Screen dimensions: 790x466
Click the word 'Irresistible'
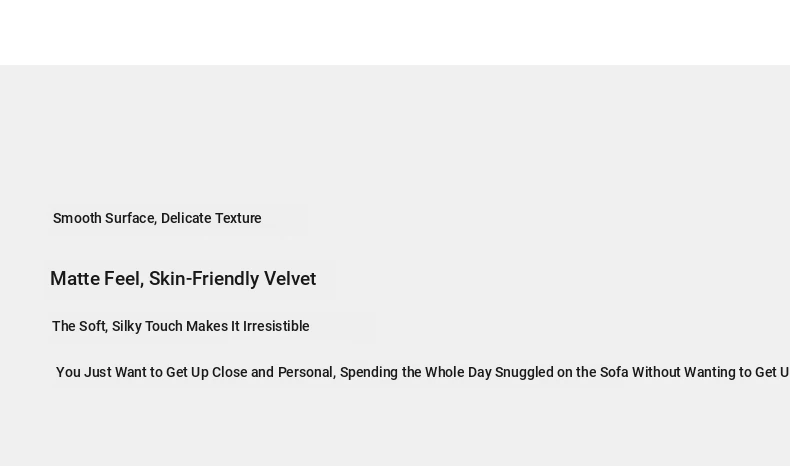tap(276, 326)
